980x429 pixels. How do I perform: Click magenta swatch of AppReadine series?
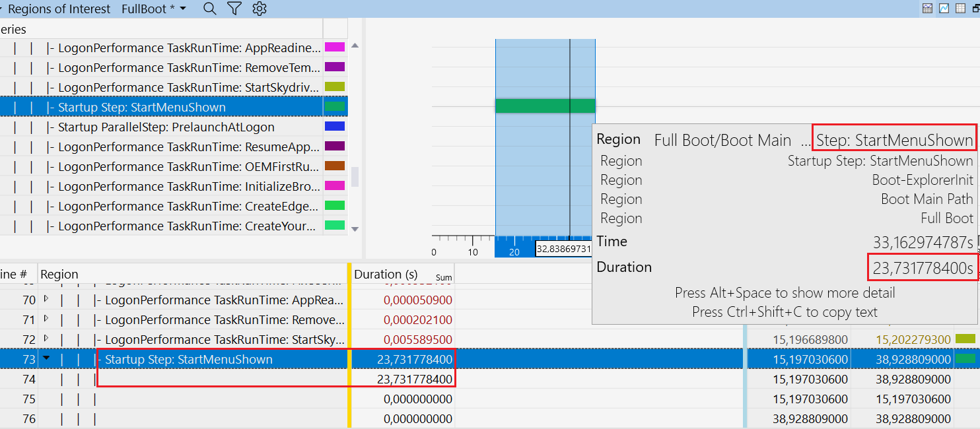335,48
